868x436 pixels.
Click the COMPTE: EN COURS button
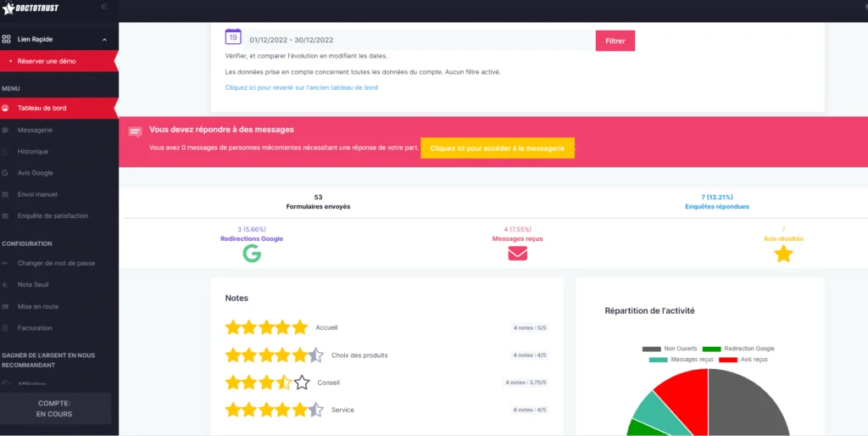pyautogui.click(x=54, y=408)
